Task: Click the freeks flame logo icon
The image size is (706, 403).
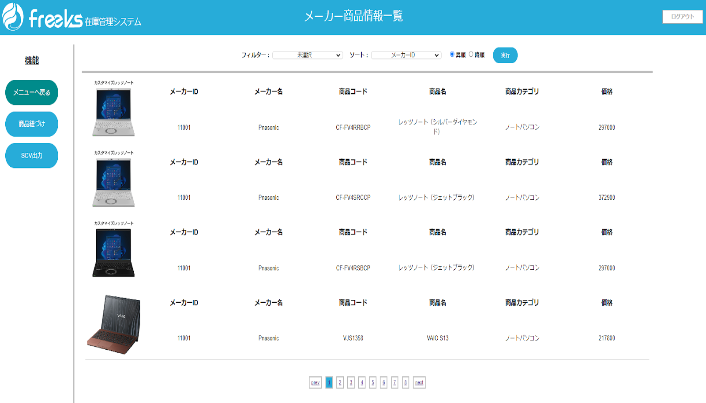Action: tap(12, 17)
